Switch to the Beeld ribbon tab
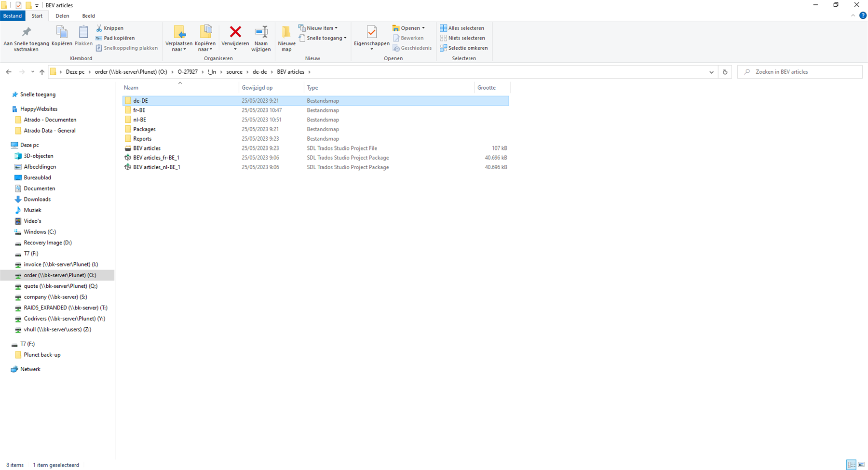This screenshot has width=868, height=470. 88,15
